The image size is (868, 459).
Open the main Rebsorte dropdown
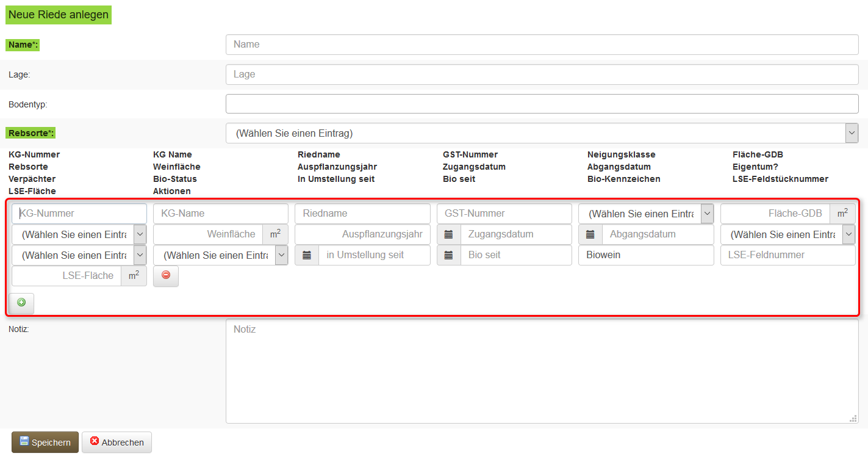(x=542, y=133)
